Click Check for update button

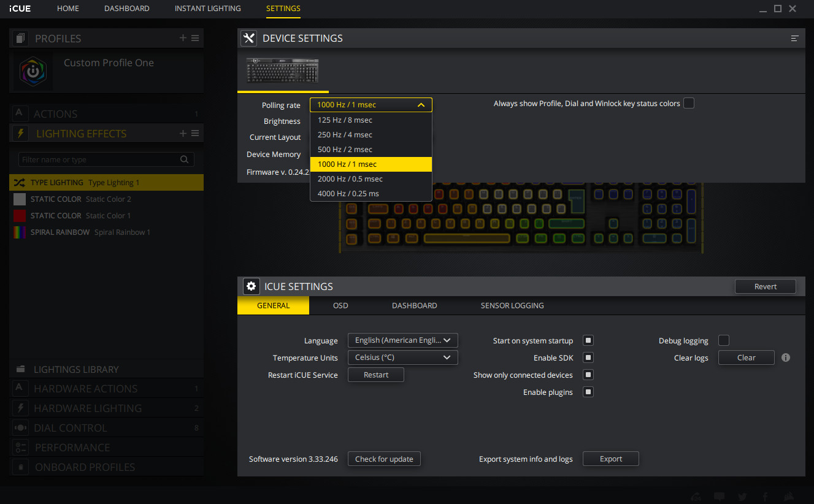point(384,459)
